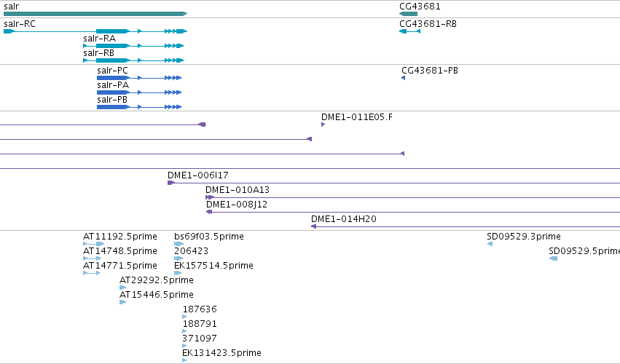Click the EK157514.5prime EST glyph
620x364 pixels.
pyautogui.click(x=178, y=273)
